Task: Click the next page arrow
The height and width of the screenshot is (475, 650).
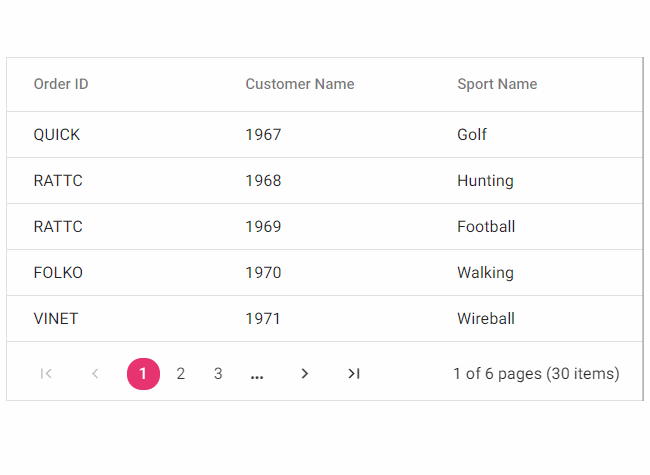Action: click(305, 374)
